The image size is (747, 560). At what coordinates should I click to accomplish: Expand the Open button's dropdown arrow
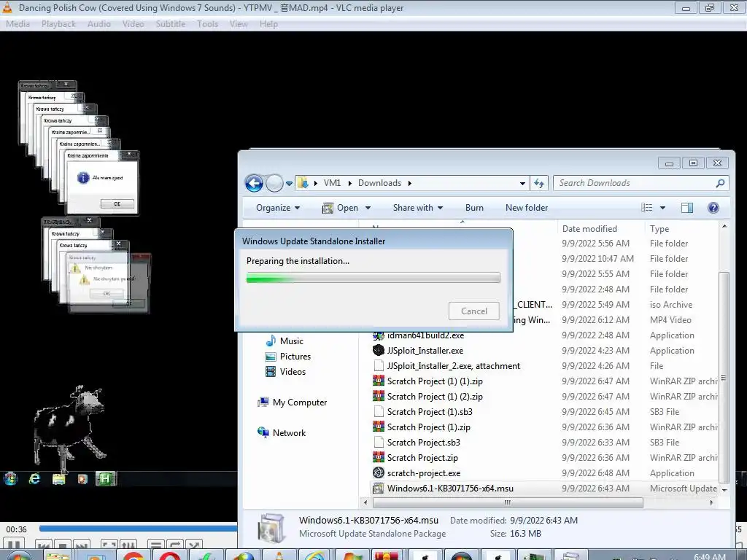[368, 208]
